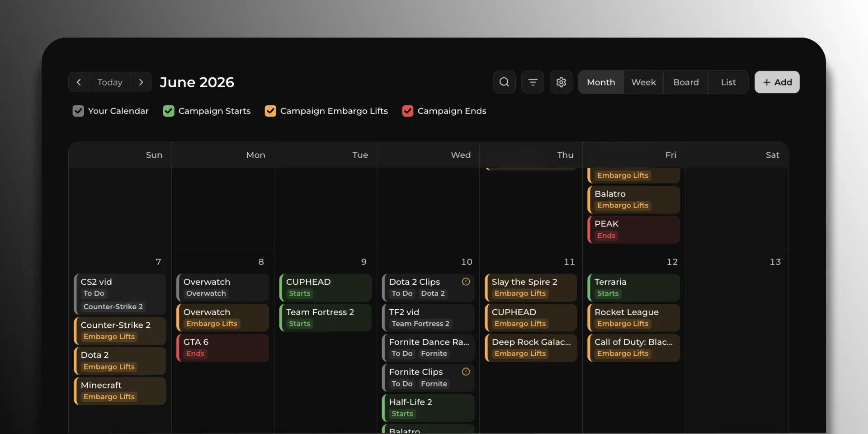Open Overwatch event tagged Overwatch
868x434 pixels.
coord(223,288)
